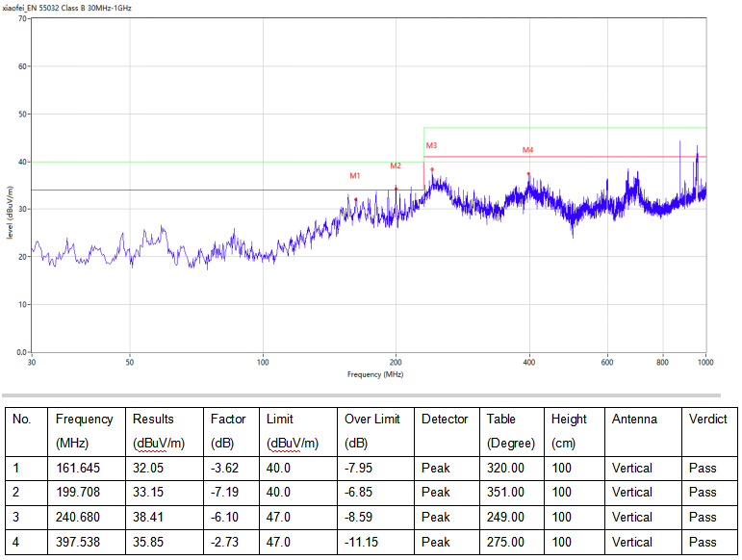This screenshot has width=742, height=560.
Task: Click marker M1 label on the chart
Action: point(355,176)
